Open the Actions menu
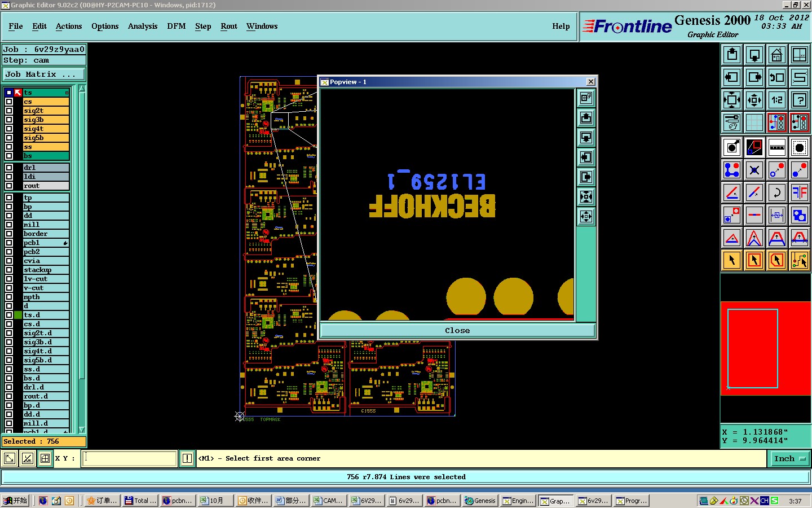Viewport: 812px width, 508px height. 69,26
